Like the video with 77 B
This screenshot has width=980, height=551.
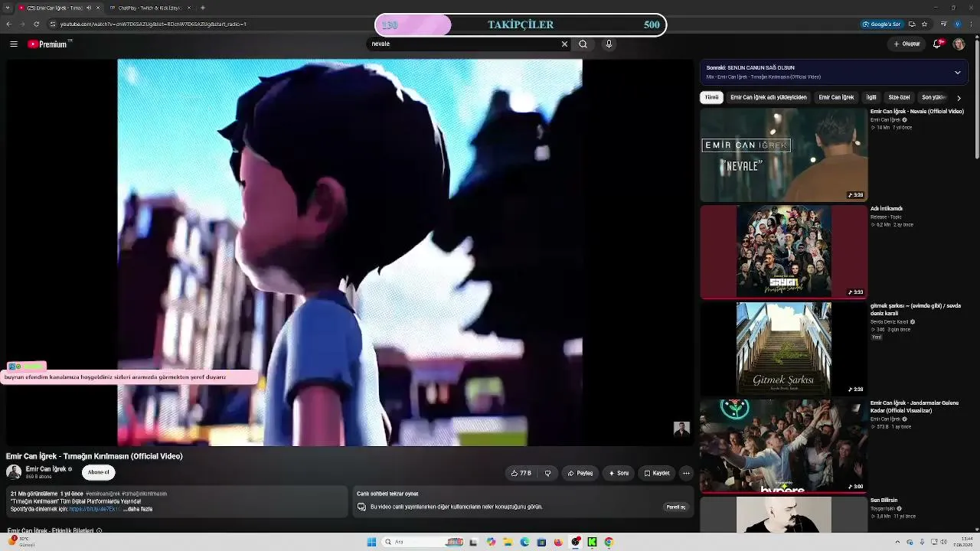click(x=521, y=473)
